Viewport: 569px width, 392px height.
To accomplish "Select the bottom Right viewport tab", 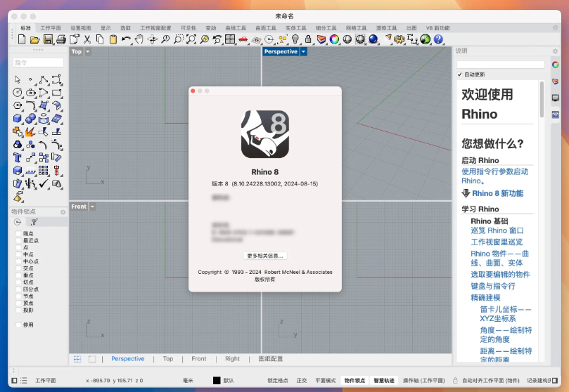I will (232, 359).
